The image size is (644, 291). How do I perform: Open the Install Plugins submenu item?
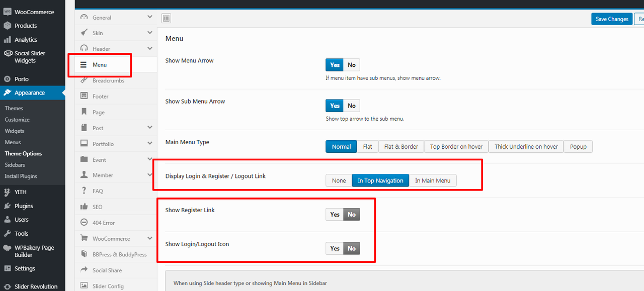tap(21, 176)
